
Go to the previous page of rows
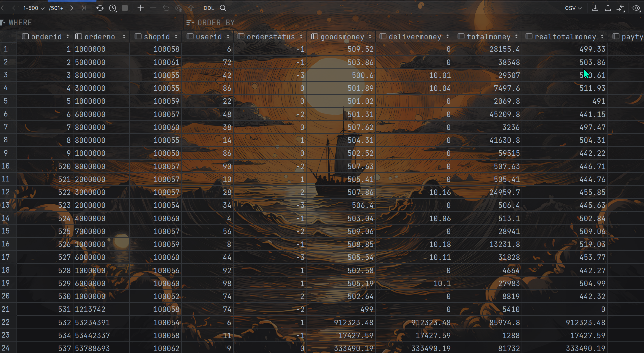tap(13, 8)
